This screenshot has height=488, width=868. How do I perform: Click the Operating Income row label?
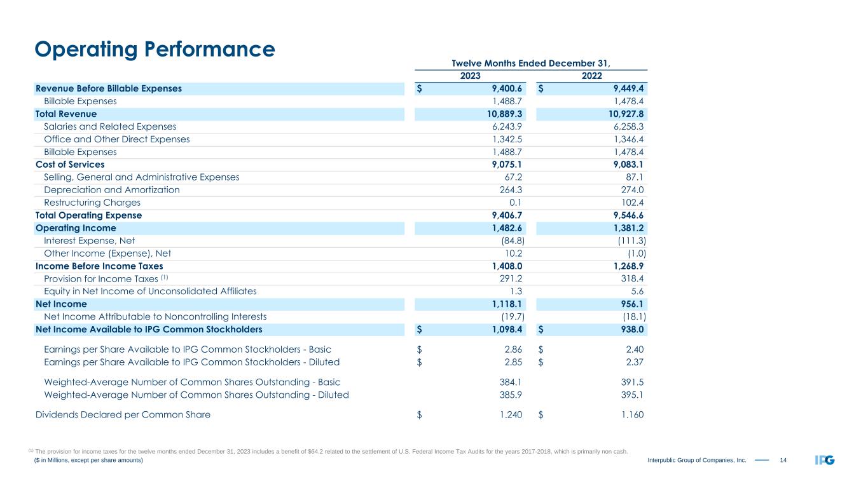(76, 227)
